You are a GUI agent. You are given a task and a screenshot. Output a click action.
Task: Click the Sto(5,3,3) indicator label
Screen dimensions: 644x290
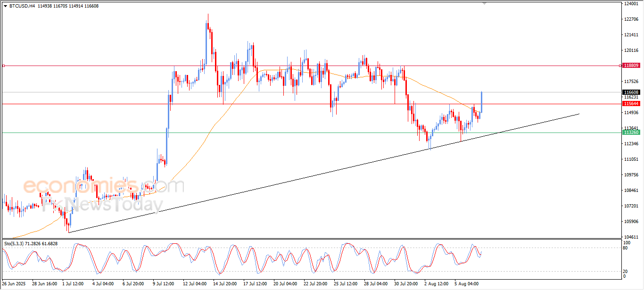pos(13,244)
